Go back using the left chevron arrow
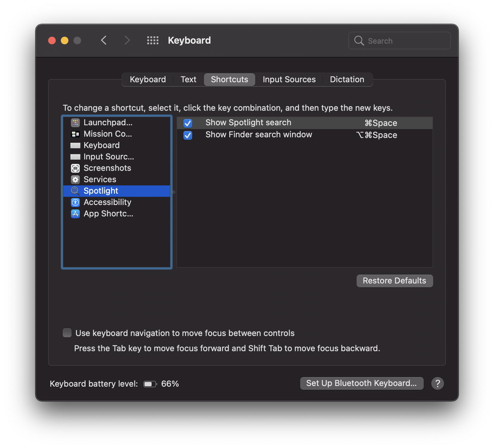 (104, 40)
